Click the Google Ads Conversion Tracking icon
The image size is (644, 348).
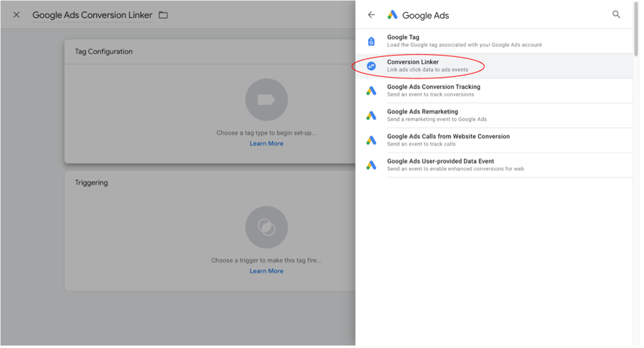pyautogui.click(x=371, y=91)
